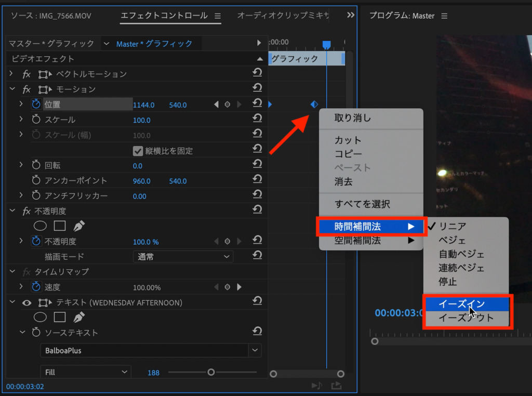This screenshot has height=396, width=532.
Task: Hide the テキスト (WEDNESDAY AFTERNOON) layer eye
Action: point(27,302)
